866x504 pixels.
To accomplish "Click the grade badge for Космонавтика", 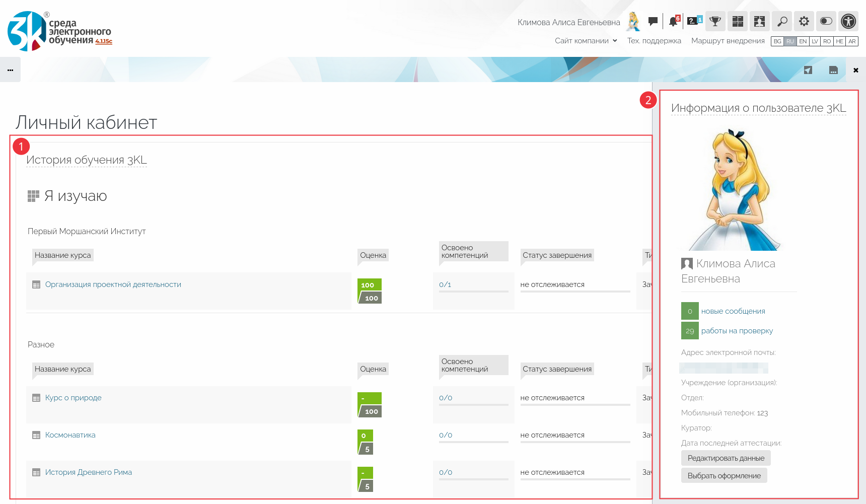I will [x=365, y=442].
